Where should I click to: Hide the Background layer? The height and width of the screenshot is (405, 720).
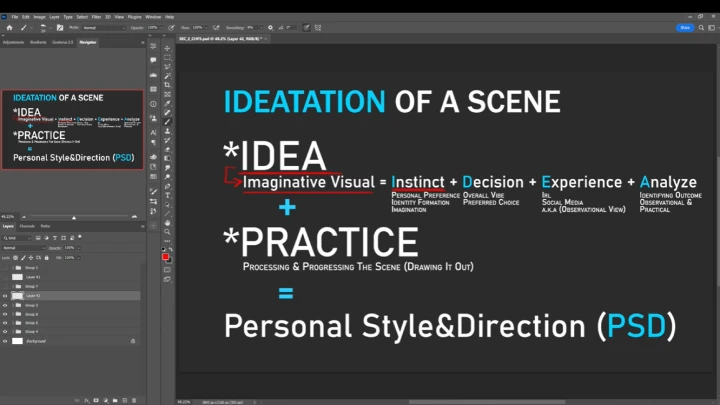5,341
